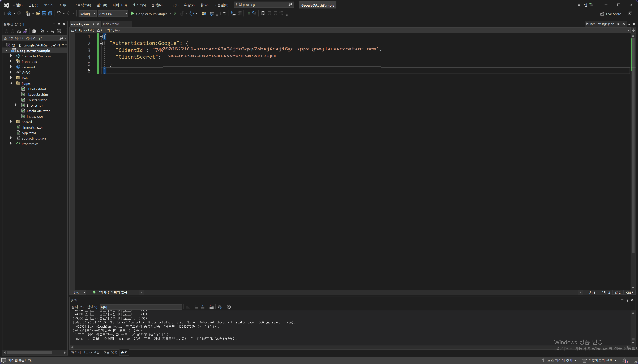Click the Solution Explorer search field

coord(30,38)
